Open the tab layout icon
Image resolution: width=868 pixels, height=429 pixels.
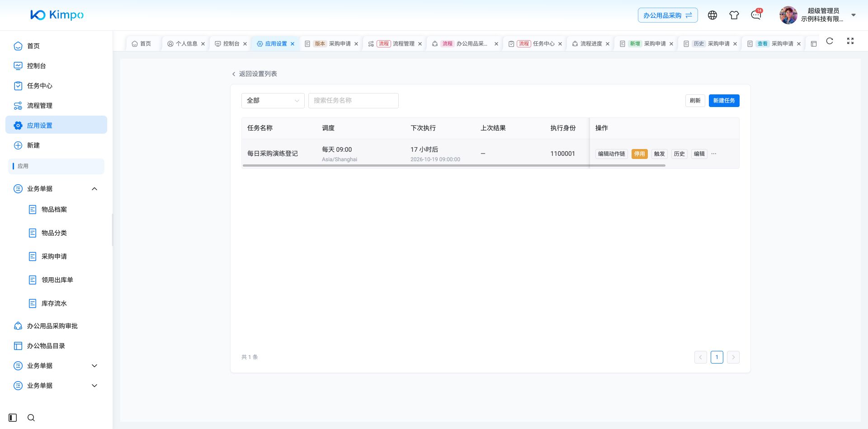pos(814,44)
